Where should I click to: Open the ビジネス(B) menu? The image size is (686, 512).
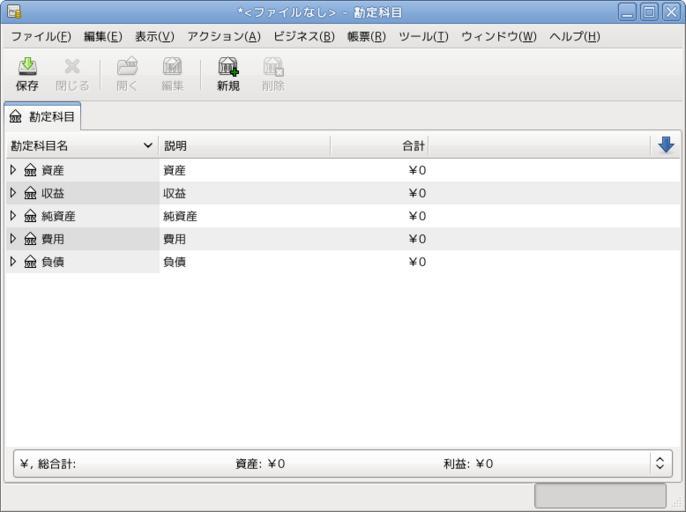pyautogui.click(x=303, y=37)
